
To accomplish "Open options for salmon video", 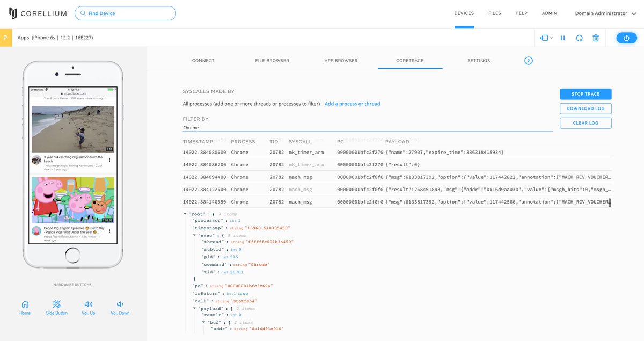I will tap(109, 160).
